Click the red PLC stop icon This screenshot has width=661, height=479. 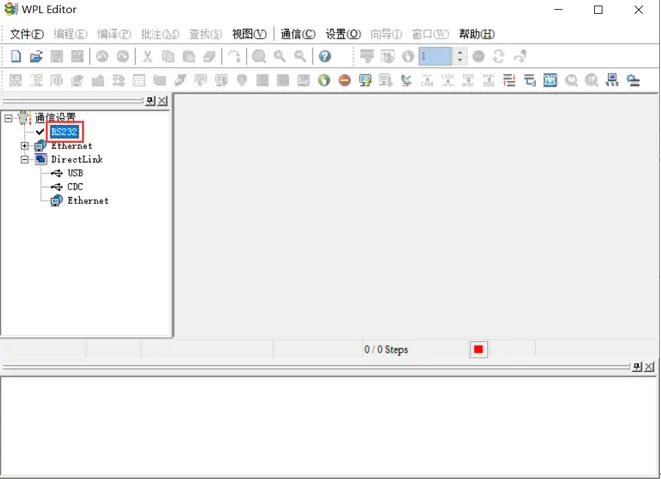[344, 80]
